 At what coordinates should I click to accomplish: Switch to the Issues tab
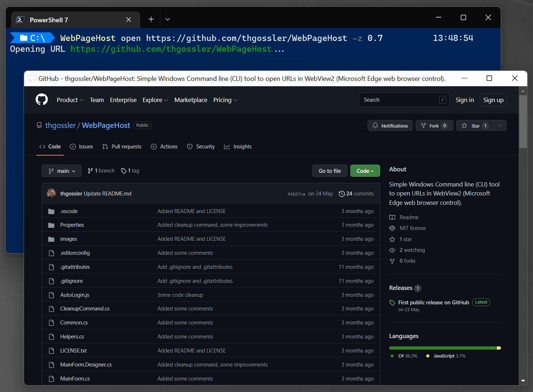click(x=81, y=147)
